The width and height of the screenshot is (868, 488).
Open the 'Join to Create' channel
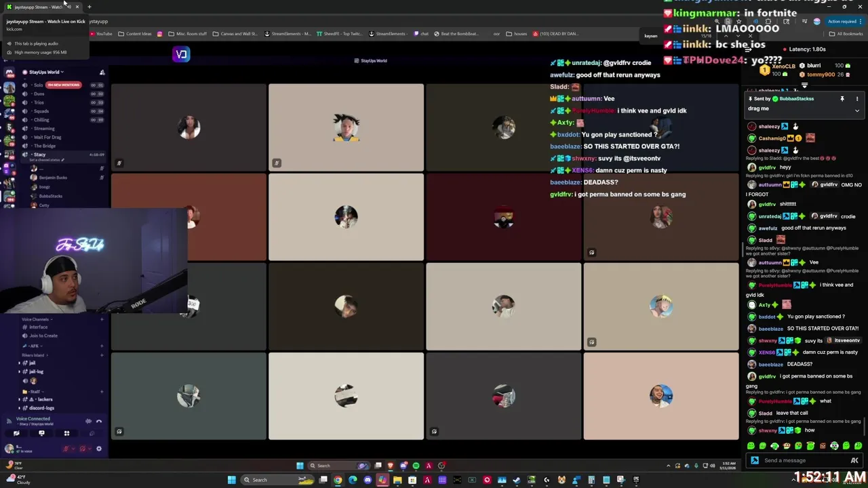tap(43, 336)
